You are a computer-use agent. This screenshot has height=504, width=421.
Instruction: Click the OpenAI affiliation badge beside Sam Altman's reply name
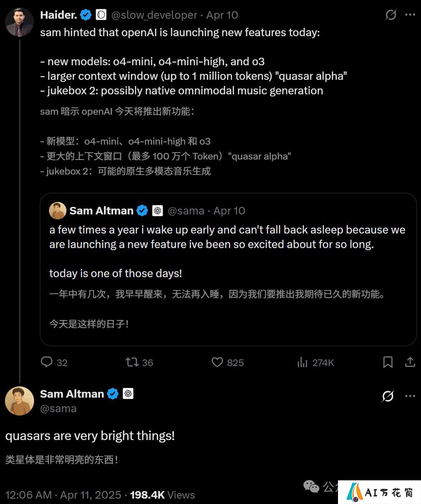(128, 394)
